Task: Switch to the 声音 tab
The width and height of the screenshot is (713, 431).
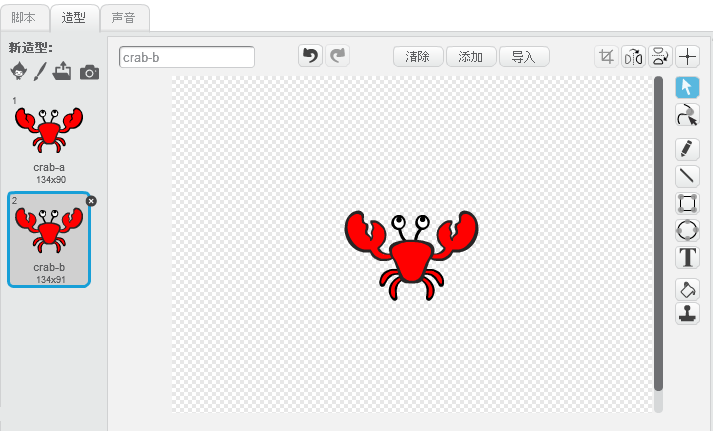Action: pyautogui.click(x=124, y=18)
